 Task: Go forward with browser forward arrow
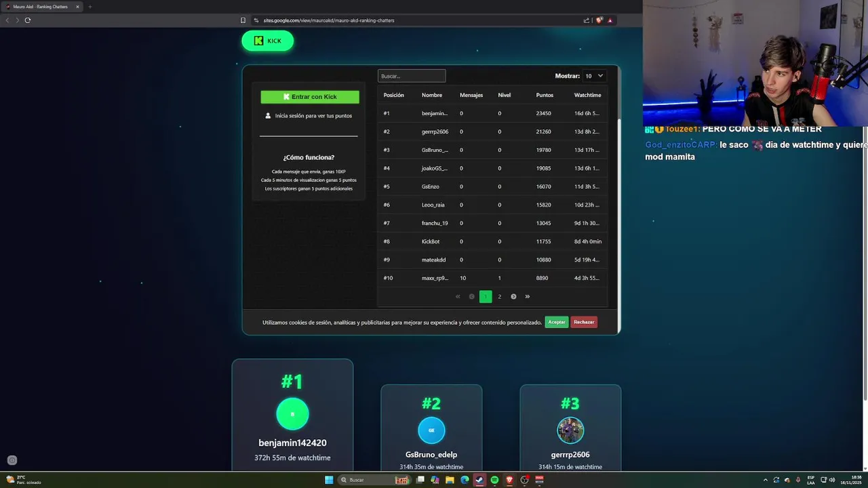[x=17, y=20]
